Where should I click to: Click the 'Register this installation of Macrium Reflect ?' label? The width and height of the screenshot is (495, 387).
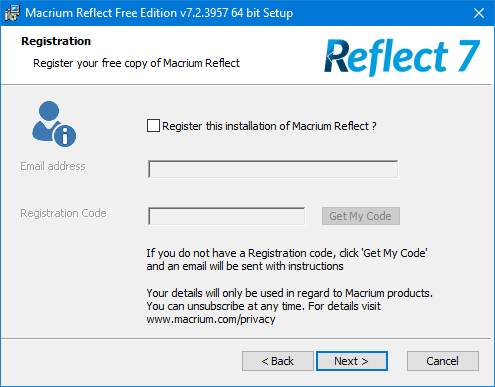click(269, 126)
